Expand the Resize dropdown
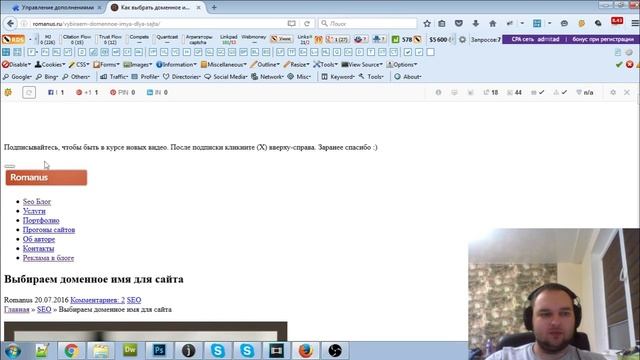 [296, 64]
